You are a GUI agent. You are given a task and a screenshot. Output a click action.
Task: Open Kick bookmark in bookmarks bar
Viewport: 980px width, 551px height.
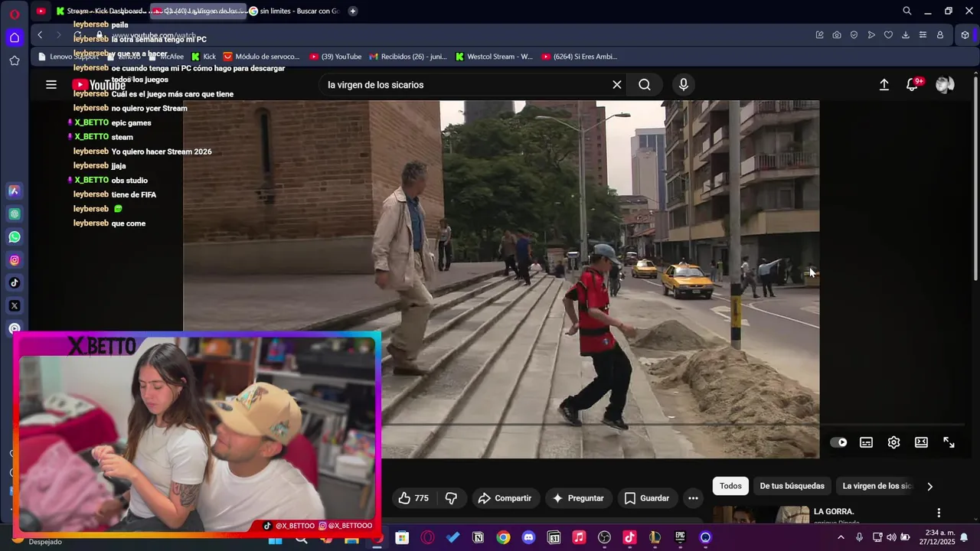pyautogui.click(x=204, y=57)
